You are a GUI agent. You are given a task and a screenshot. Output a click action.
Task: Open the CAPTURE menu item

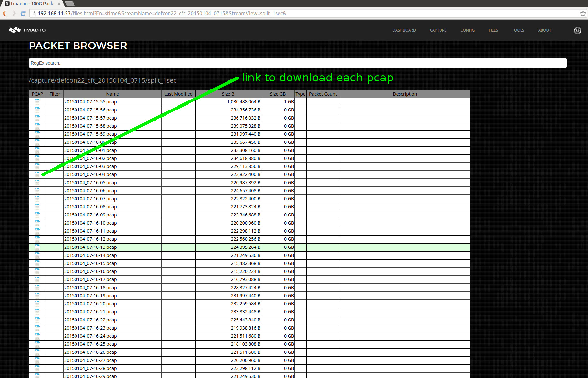[x=438, y=30]
